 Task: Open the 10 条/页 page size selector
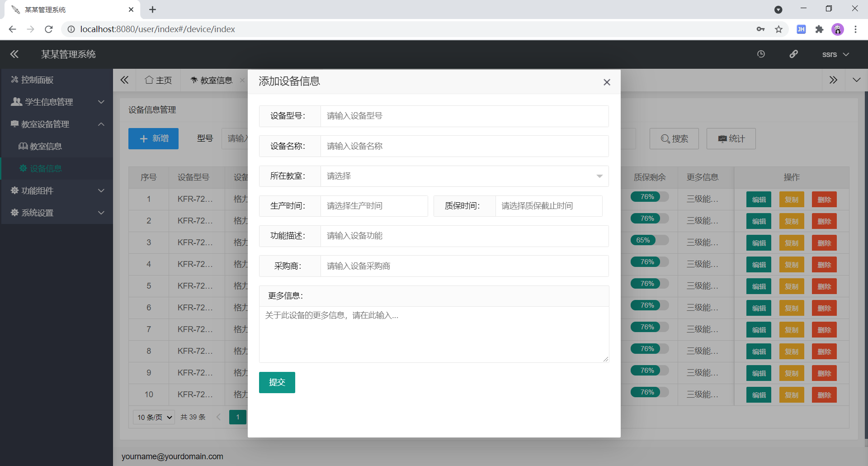pos(153,417)
